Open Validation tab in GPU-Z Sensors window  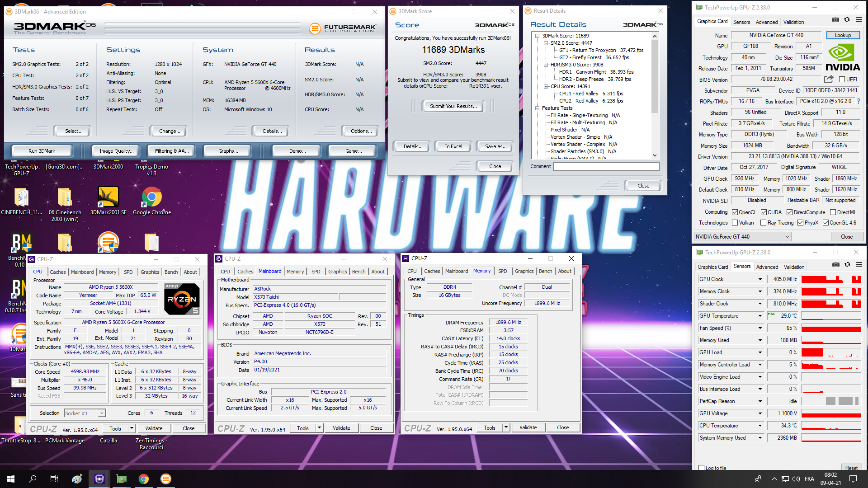tap(794, 267)
